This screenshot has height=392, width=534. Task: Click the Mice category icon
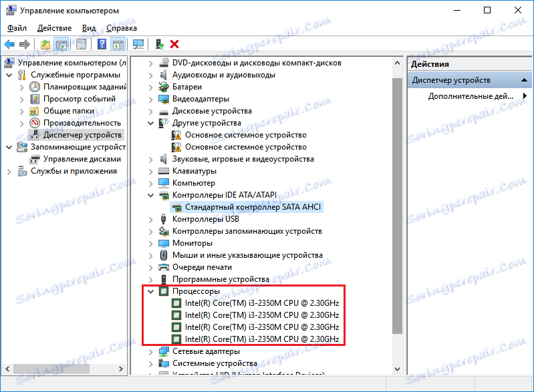[x=164, y=255]
